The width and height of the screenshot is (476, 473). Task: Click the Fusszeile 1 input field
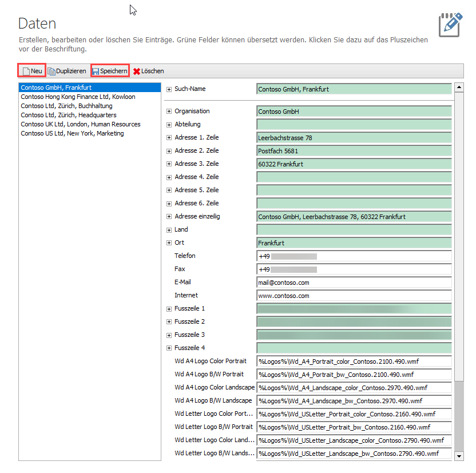click(x=354, y=309)
